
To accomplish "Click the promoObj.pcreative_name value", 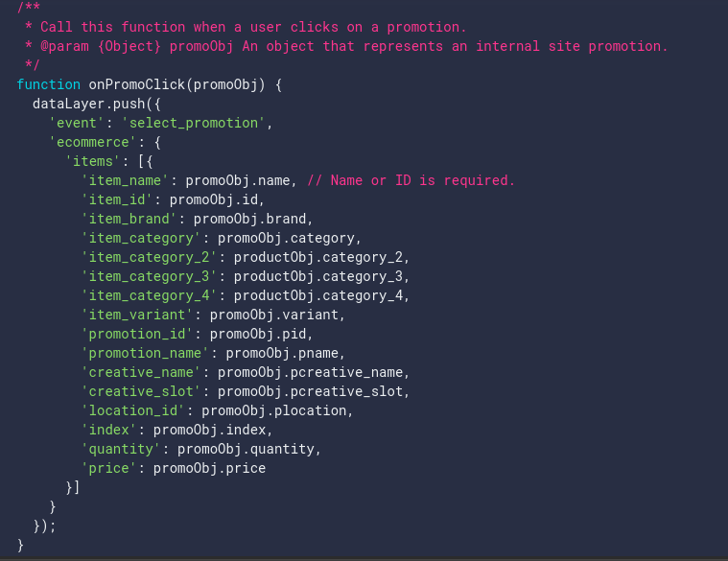I will click(314, 372).
